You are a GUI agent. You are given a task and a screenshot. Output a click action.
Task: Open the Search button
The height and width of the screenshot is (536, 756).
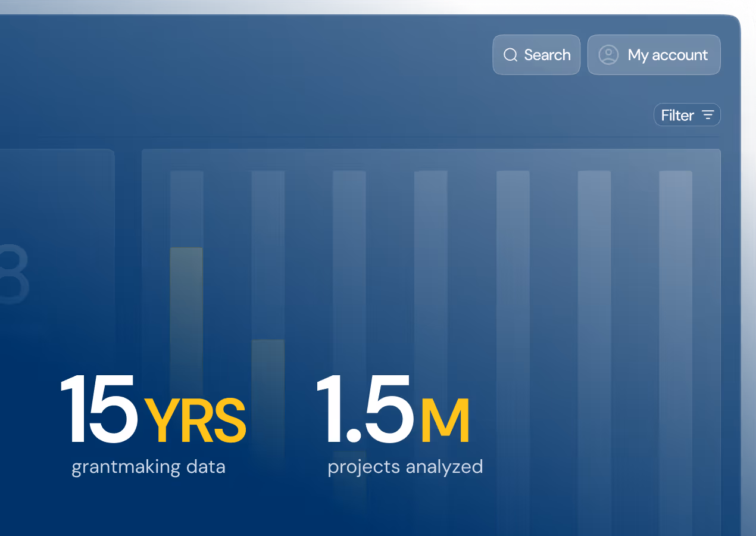tap(536, 55)
